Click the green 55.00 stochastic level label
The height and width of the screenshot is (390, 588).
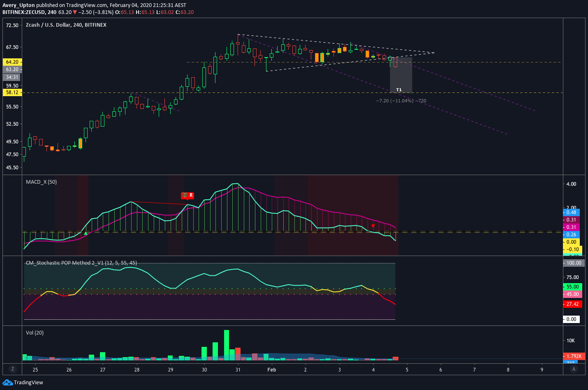pos(572,287)
